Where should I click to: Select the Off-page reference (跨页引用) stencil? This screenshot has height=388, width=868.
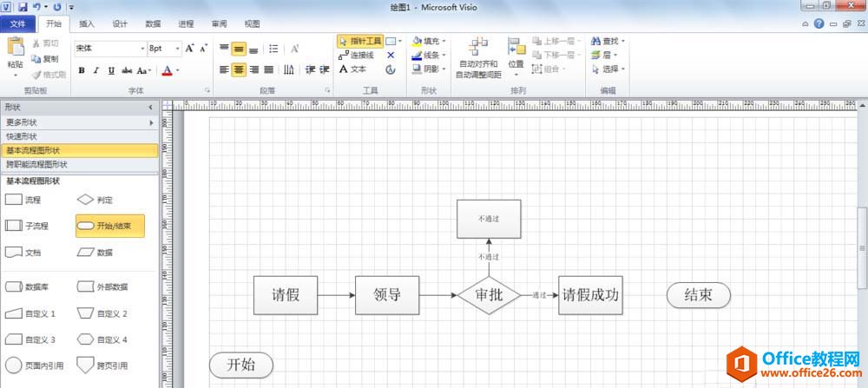(x=102, y=365)
